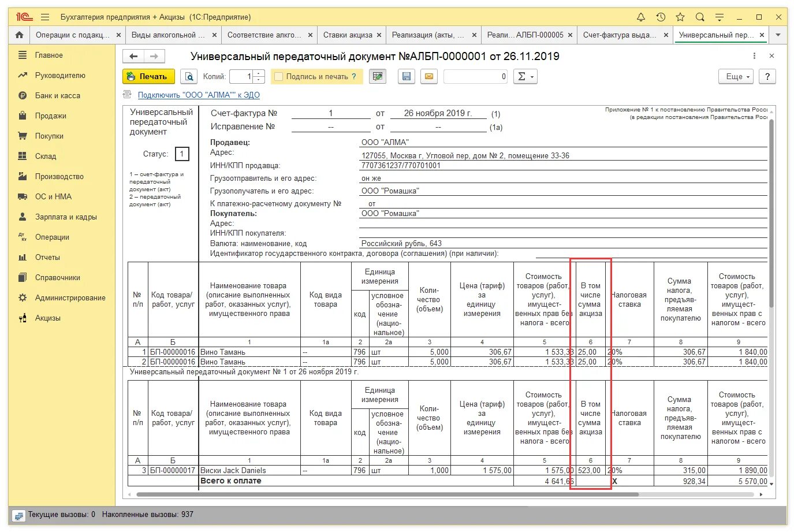Open Подключить ООО АЛМА к ЭДО link
This screenshot has height=532, width=794.
coord(199,95)
